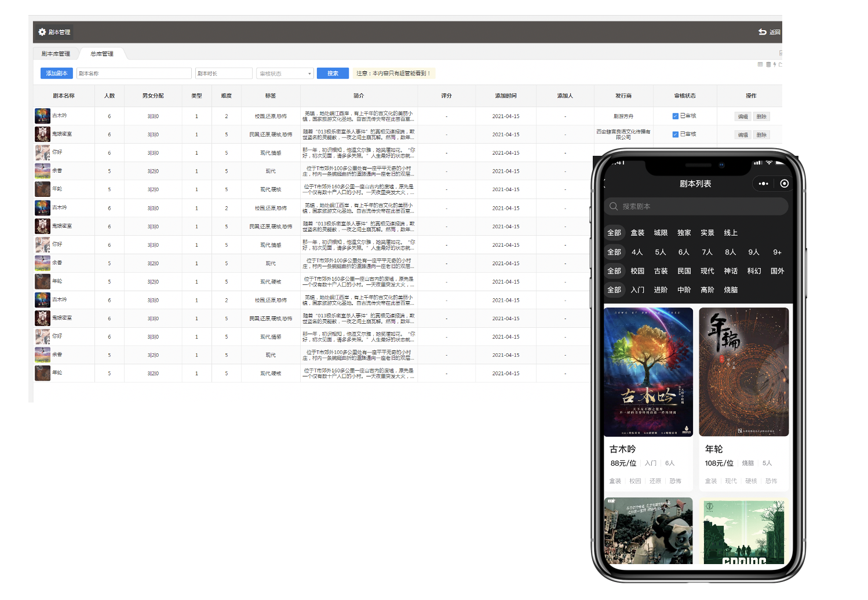Tap the magnifier icon in phone search bar
This screenshot has height=600, width=868.
coord(614,206)
